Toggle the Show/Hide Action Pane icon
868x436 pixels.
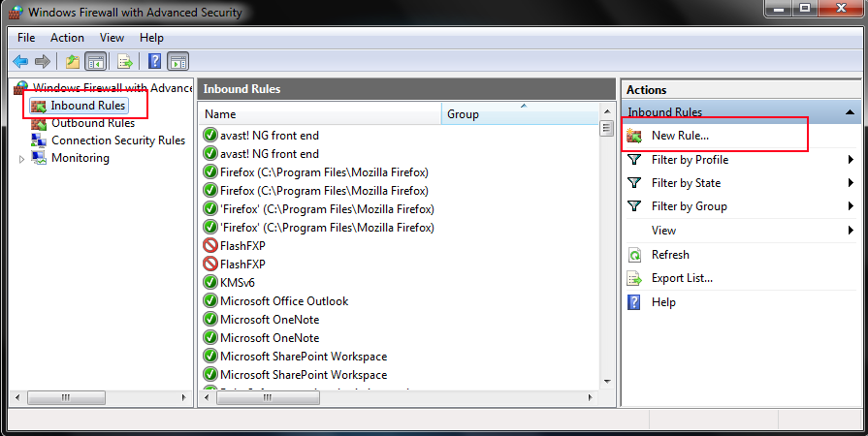178,61
